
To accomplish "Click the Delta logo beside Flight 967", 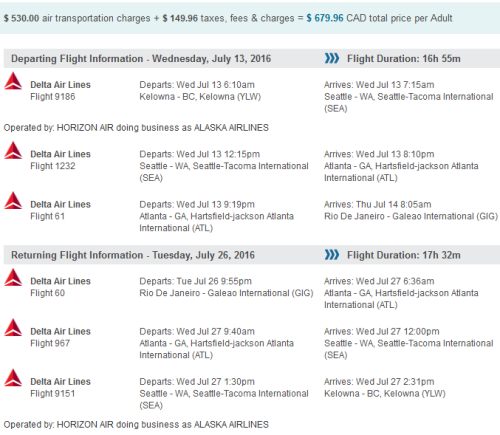I will (x=13, y=328).
